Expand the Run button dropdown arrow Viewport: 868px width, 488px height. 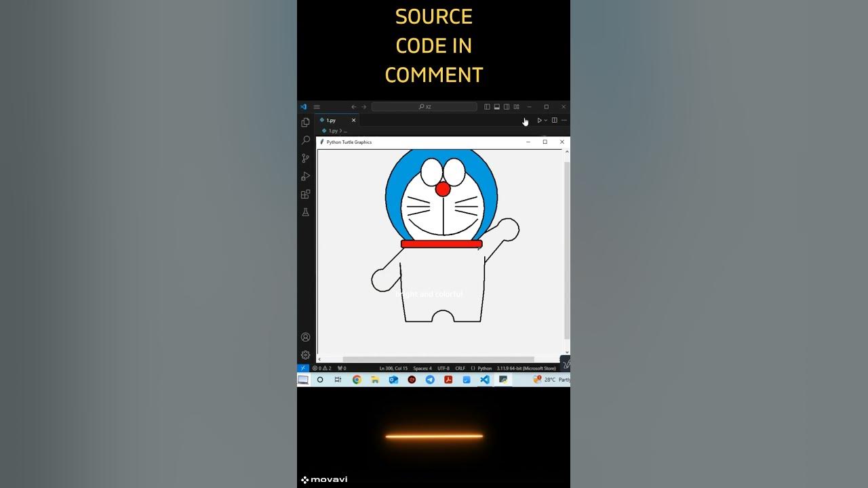[546, 121]
